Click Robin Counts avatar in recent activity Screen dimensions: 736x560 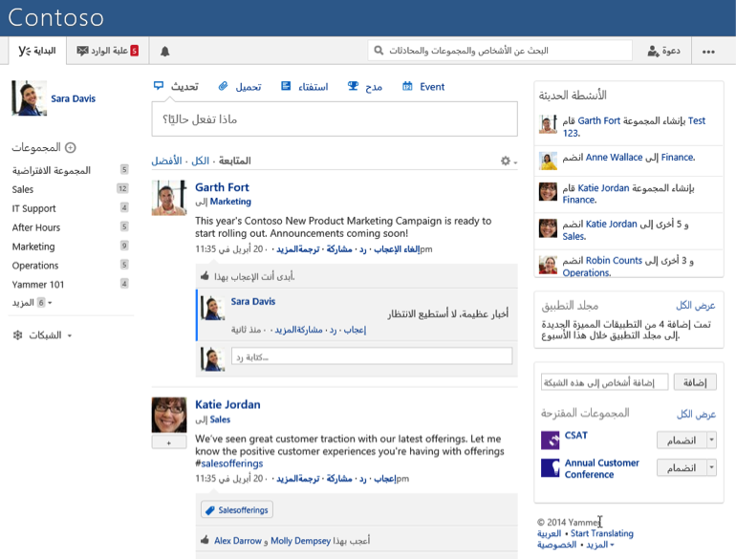(548, 265)
